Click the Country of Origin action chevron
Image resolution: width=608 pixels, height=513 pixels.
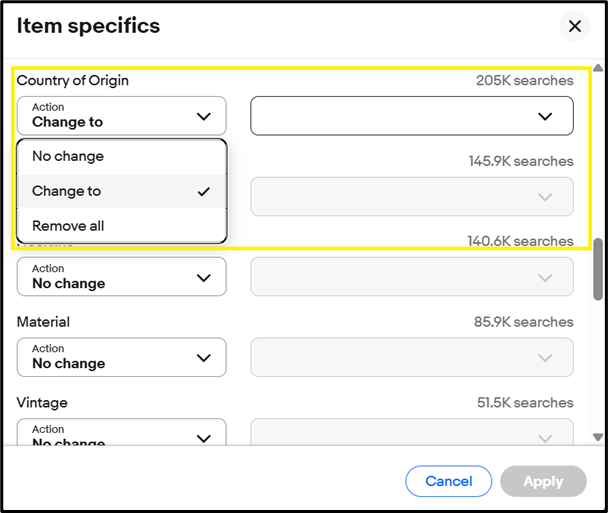click(204, 116)
